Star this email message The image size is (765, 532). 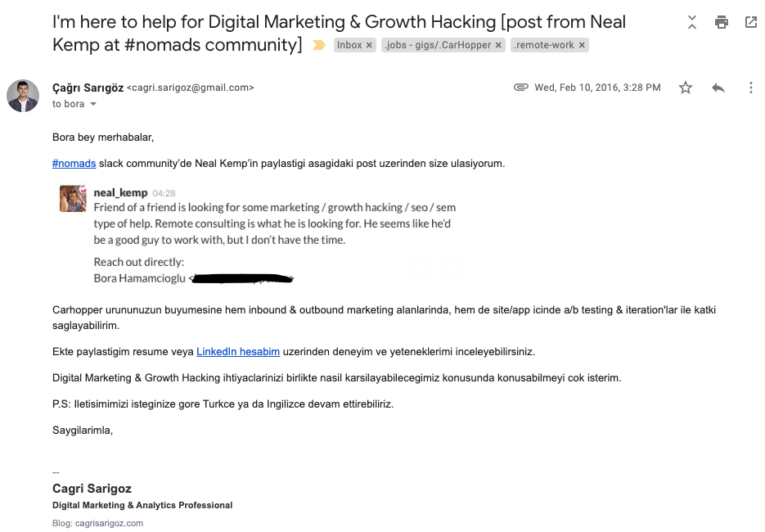[x=686, y=88]
